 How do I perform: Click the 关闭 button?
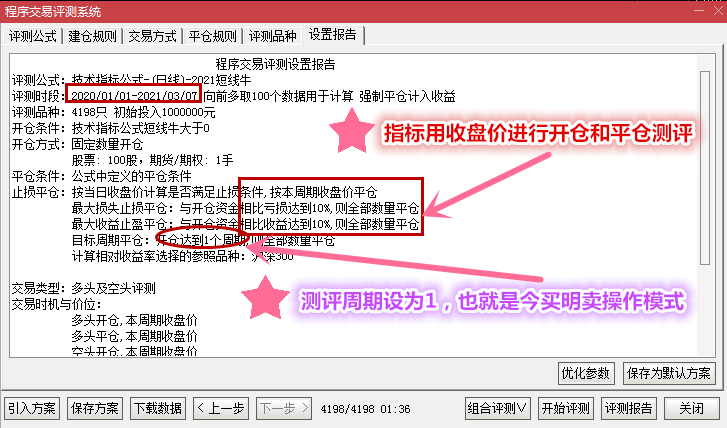tap(692, 409)
